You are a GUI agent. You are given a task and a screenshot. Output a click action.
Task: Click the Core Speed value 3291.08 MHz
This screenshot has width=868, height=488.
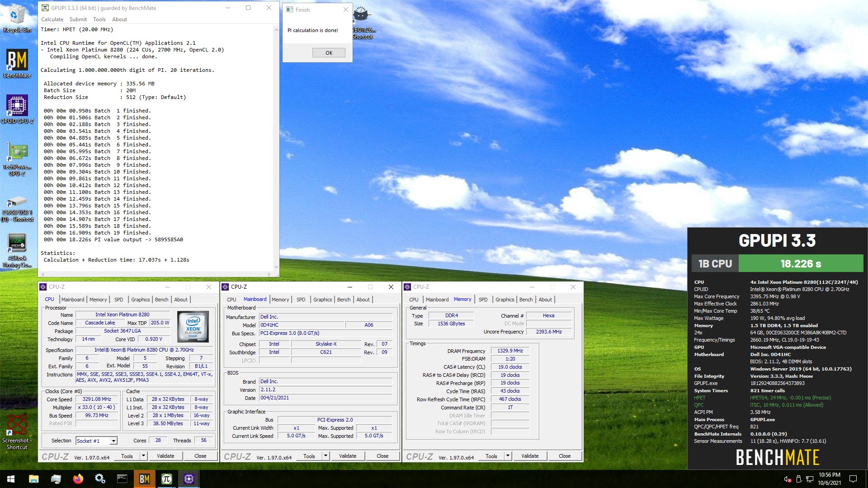pyautogui.click(x=97, y=399)
